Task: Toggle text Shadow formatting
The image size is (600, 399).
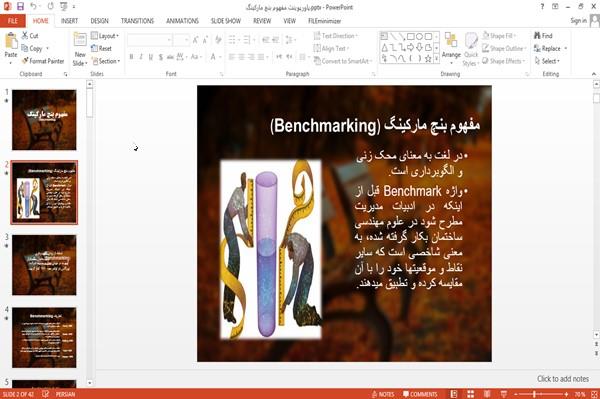Action: (x=161, y=57)
